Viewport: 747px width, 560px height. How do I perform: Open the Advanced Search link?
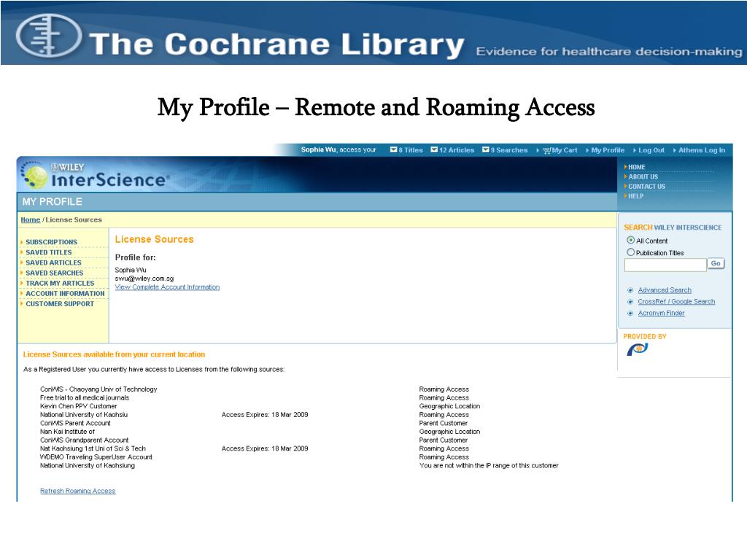click(x=665, y=290)
